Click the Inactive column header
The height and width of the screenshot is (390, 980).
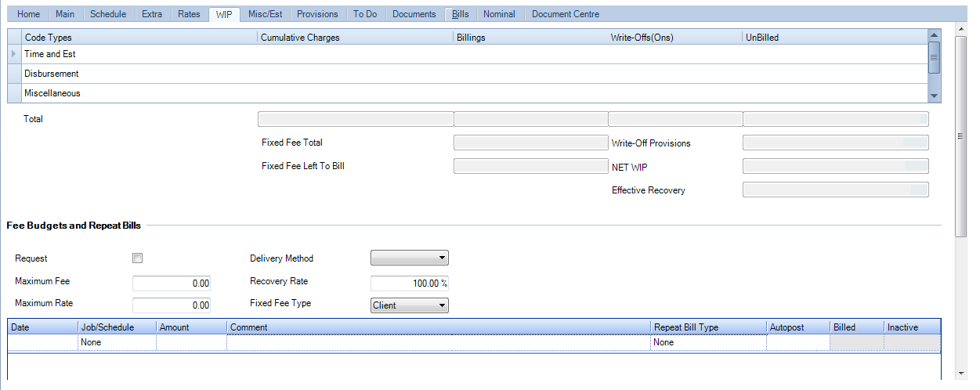(912, 327)
